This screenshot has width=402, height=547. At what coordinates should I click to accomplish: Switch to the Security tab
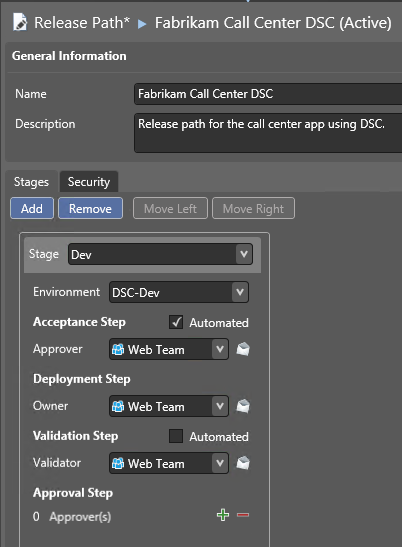[x=89, y=182]
